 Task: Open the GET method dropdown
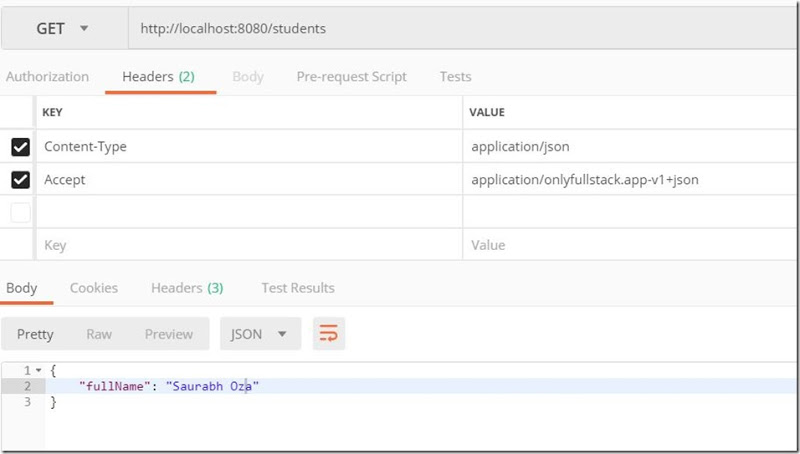click(64, 29)
